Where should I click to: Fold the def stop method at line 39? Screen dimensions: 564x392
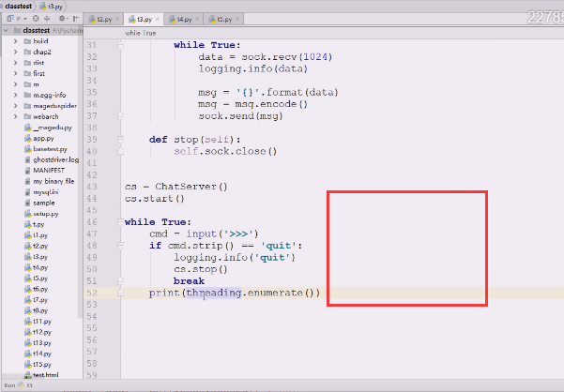(x=120, y=140)
